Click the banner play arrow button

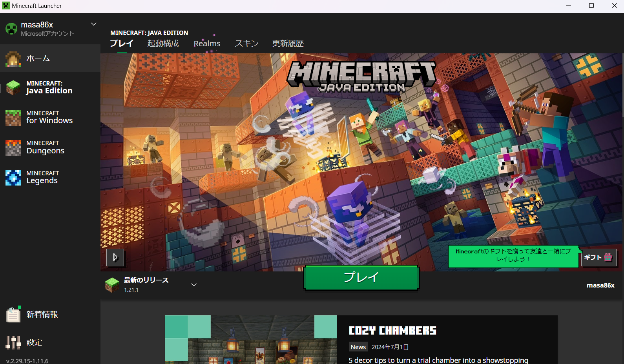115,257
